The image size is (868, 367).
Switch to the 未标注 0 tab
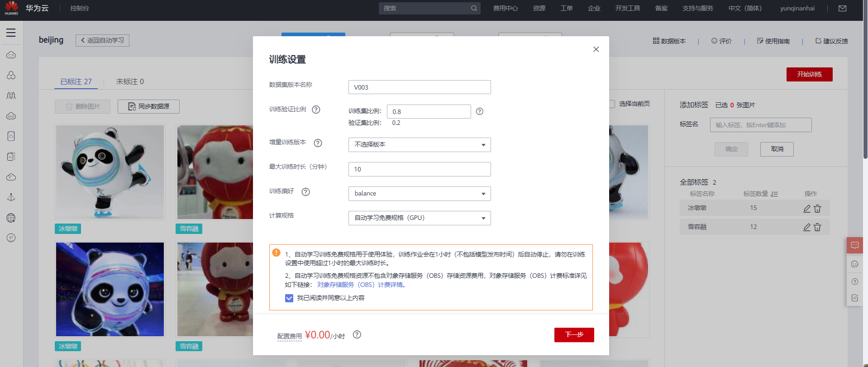(x=130, y=81)
